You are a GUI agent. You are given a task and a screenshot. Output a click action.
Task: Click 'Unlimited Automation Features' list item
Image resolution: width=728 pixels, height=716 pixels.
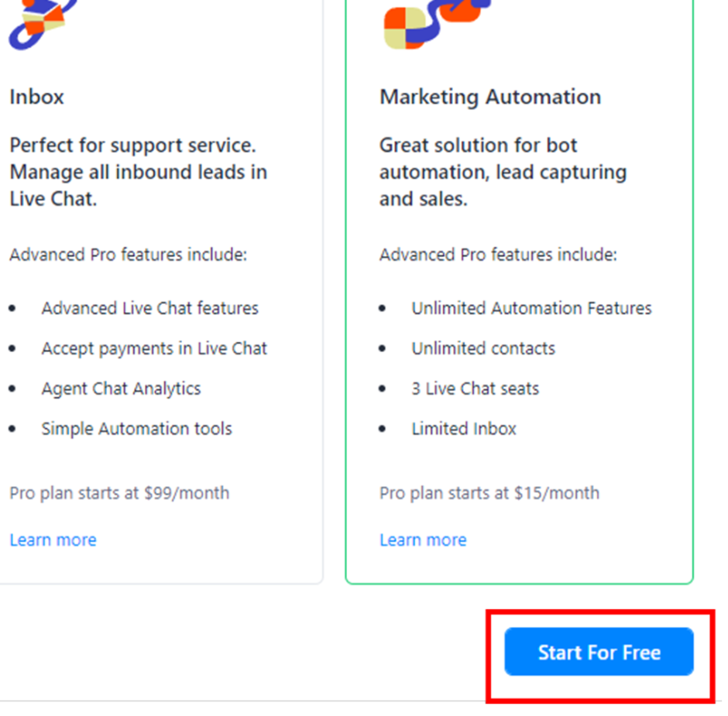click(x=531, y=308)
